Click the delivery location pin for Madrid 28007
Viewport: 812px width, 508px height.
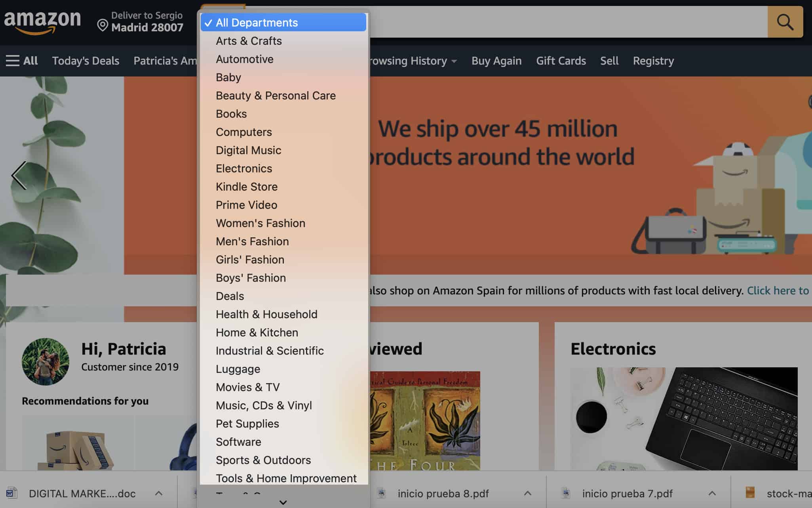pos(103,25)
